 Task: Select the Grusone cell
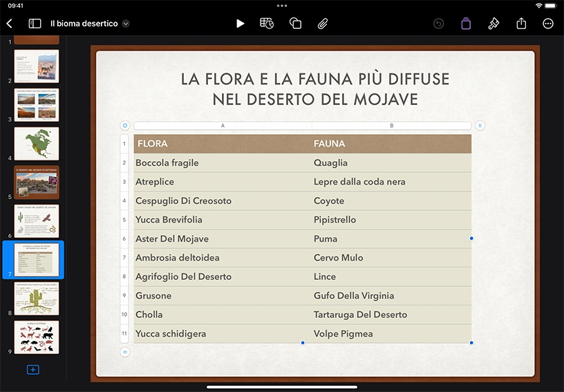point(223,296)
